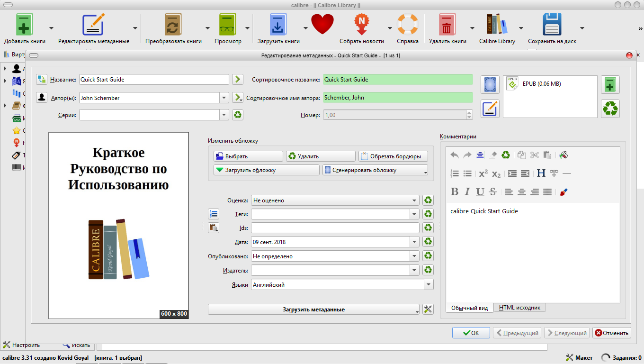Remove the selected format with recycle icon
Image resolution: width=644 pixels, height=364 pixels.
pyautogui.click(x=610, y=109)
